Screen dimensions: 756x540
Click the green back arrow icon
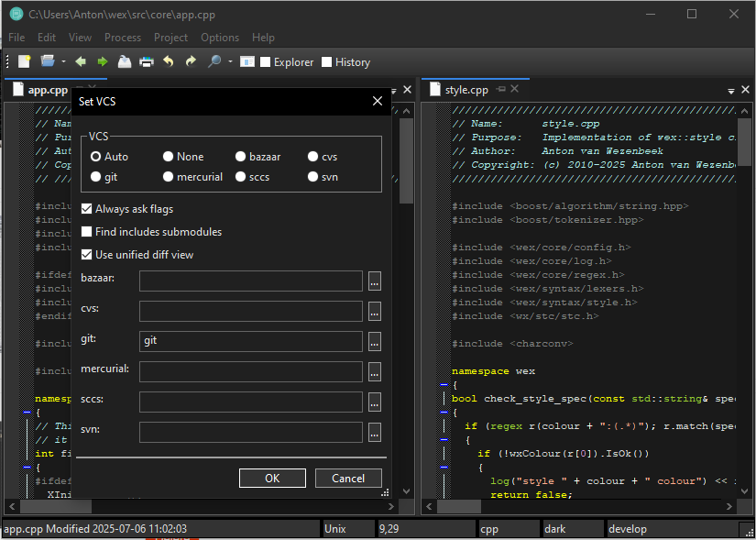[x=81, y=61]
